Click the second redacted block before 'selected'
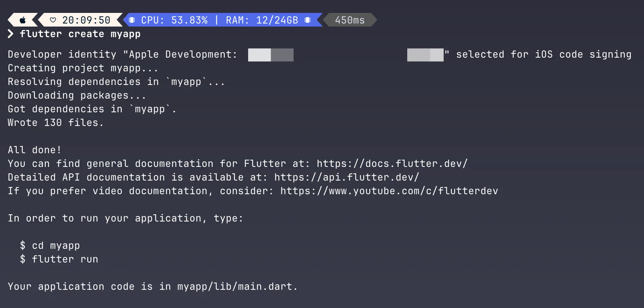 (425, 55)
